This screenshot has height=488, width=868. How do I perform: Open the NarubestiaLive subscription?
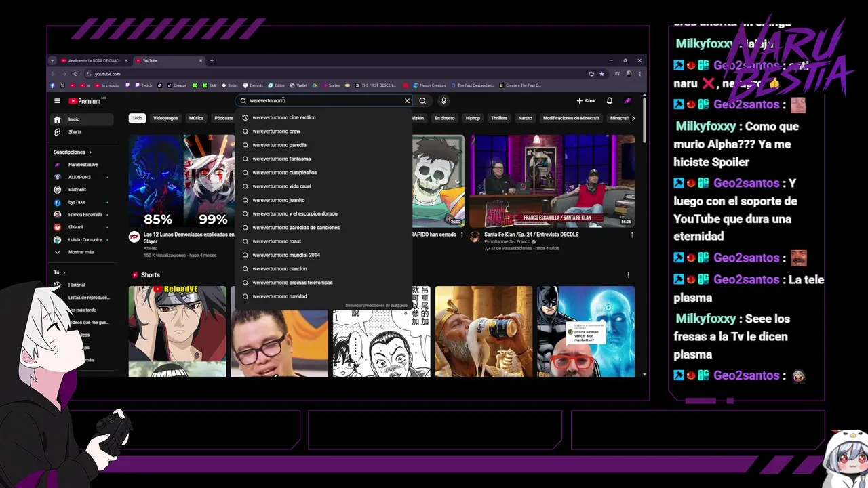tap(83, 165)
